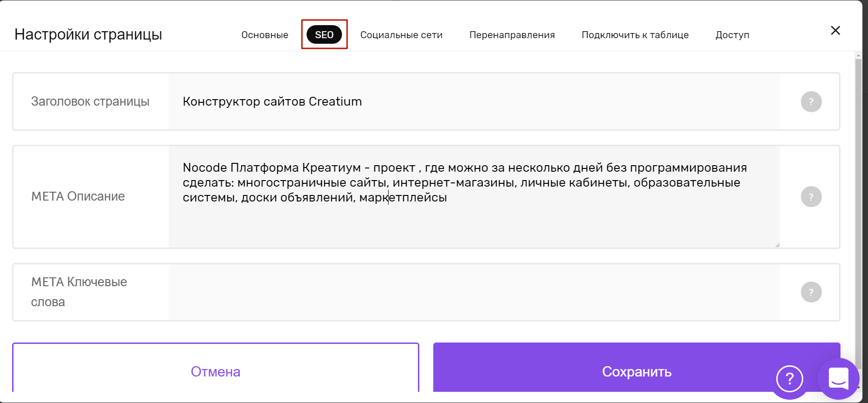Switch to the Доступ tab
Image resolution: width=868 pixels, height=403 pixels.
(732, 35)
